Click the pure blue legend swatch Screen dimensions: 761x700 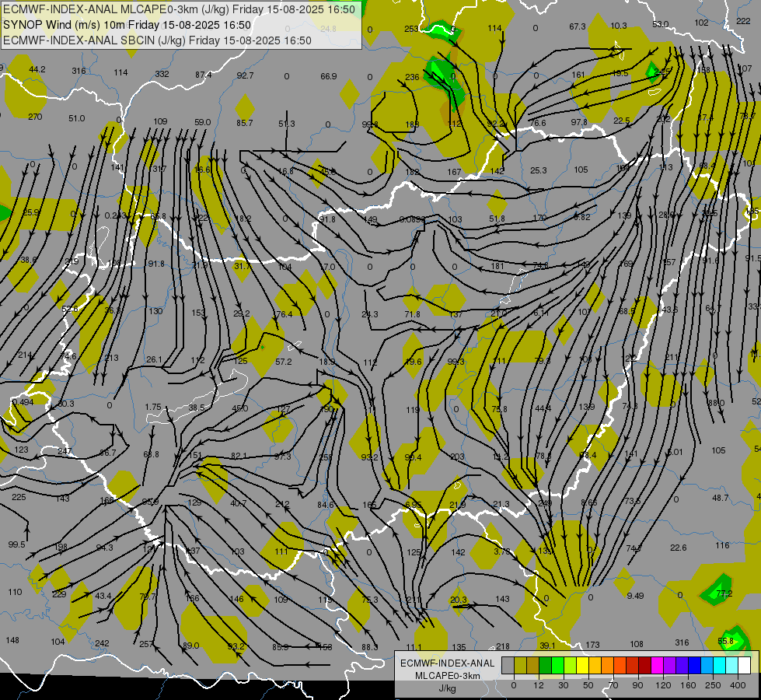click(x=695, y=666)
